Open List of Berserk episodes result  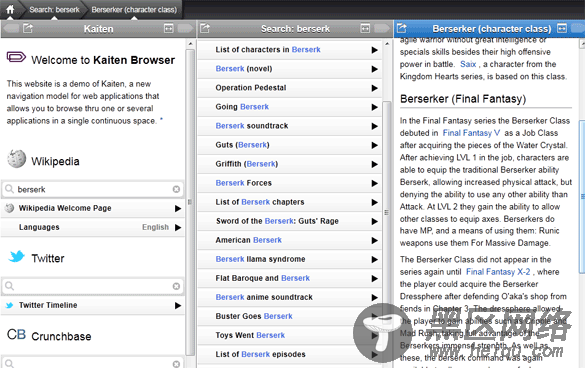tap(290, 354)
